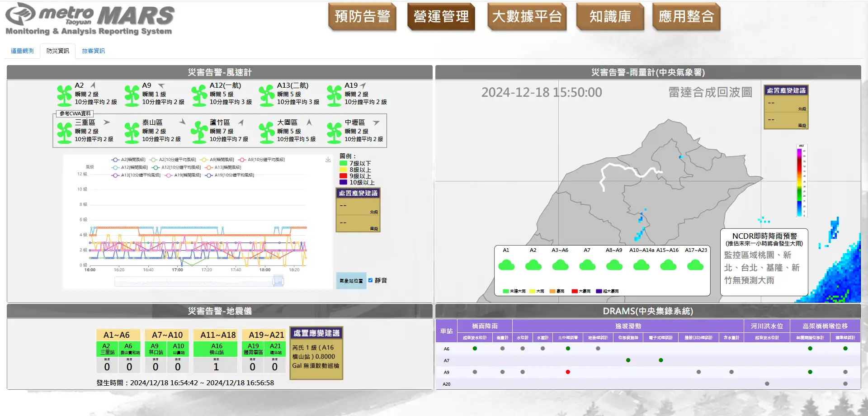Click the 三重區 wind fan icon
This screenshot has height=416, width=868.
65,132
